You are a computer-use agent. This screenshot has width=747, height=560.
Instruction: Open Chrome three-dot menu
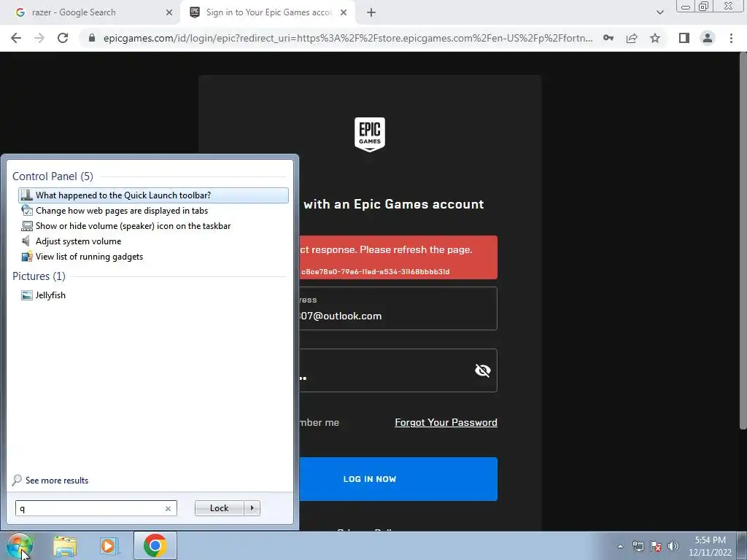(x=731, y=38)
